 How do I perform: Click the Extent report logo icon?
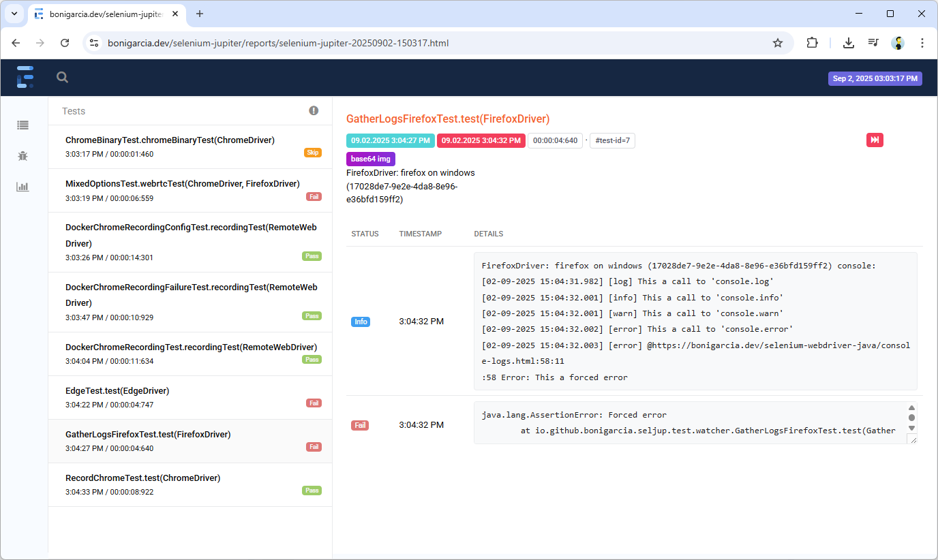point(25,78)
